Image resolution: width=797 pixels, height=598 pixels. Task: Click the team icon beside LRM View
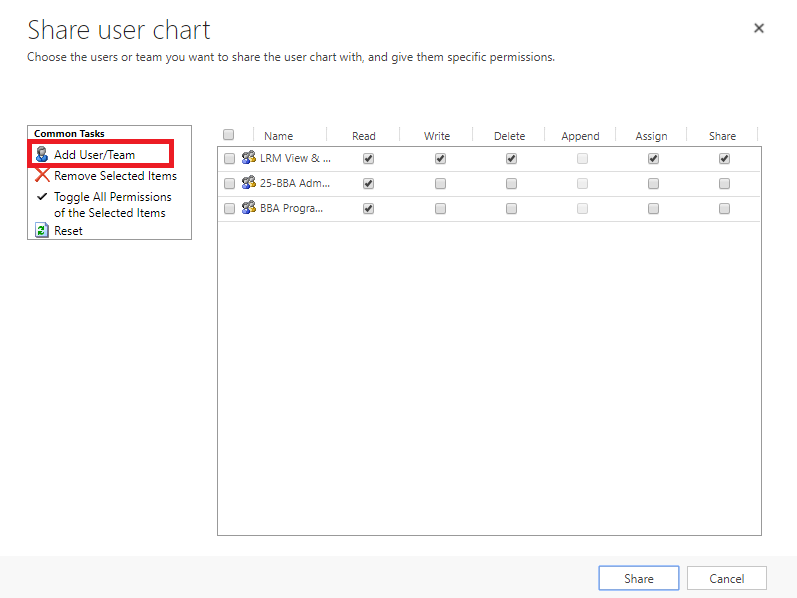(x=248, y=158)
